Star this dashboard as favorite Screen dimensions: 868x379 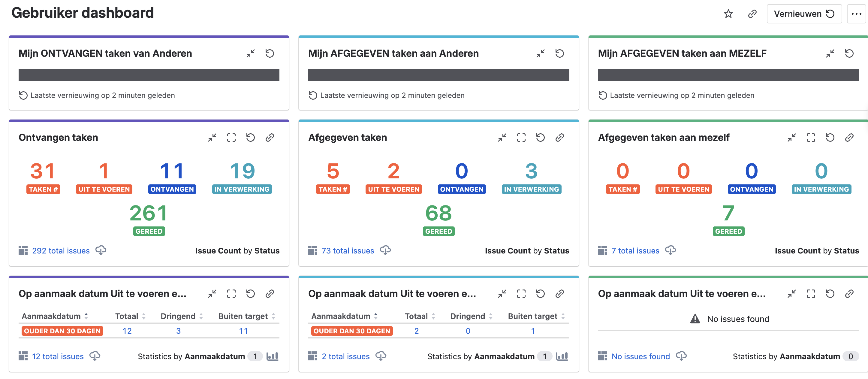pos(728,14)
